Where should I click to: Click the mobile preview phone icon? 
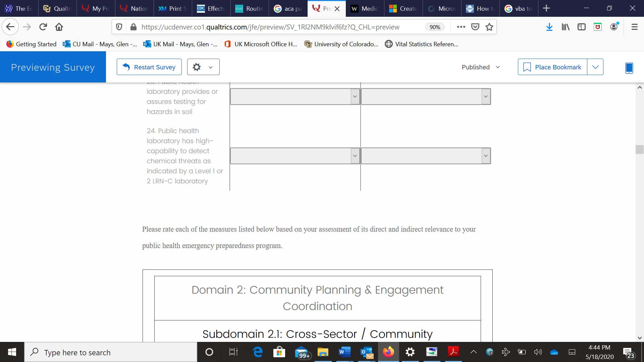[629, 68]
